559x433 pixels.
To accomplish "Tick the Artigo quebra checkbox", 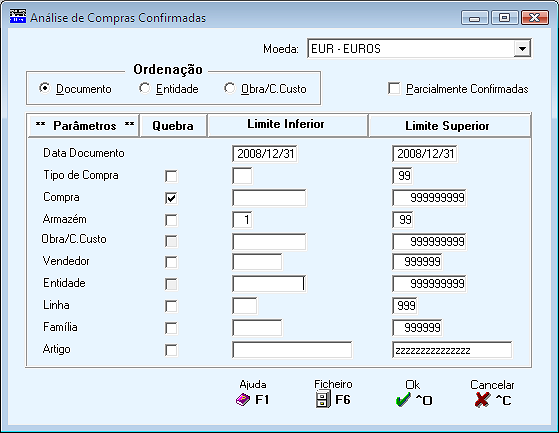I will pos(171,350).
